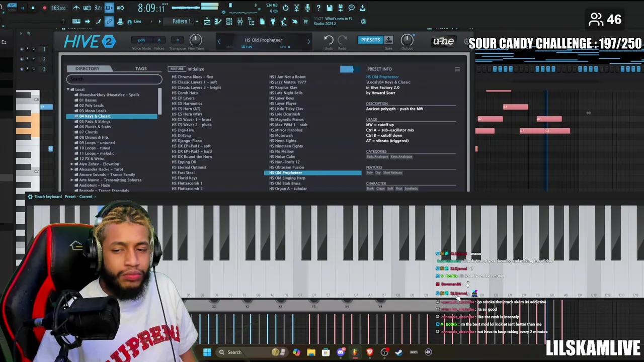Select the 01 Basses folder
The width and height of the screenshot is (644, 362).
coord(88,100)
